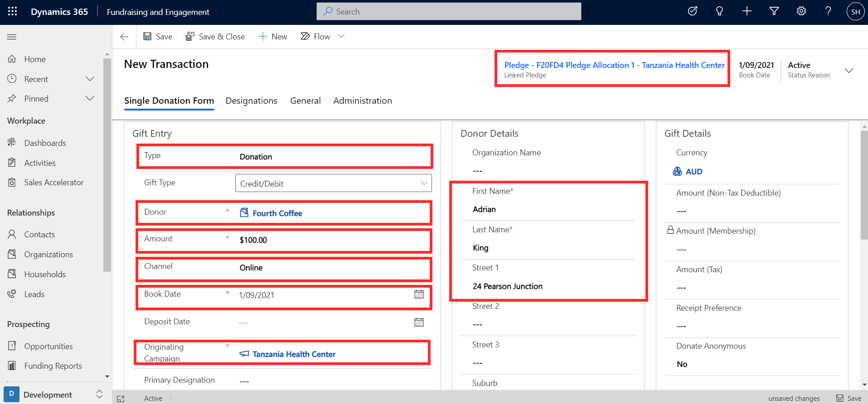Open the Gift Type Credit/Debit dropdown

coord(334,183)
